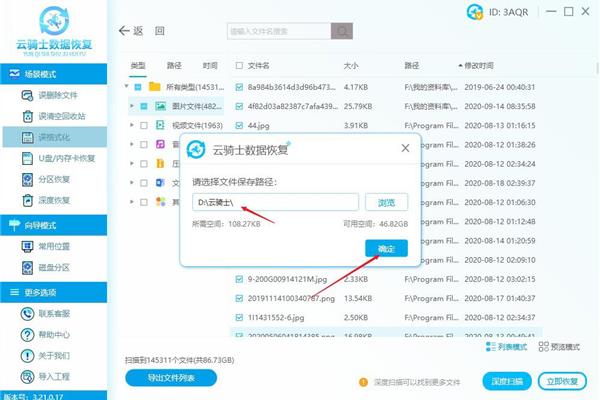Collapse the 所有类型 tree node arrow
This screenshot has width=600, height=400.
[126, 87]
